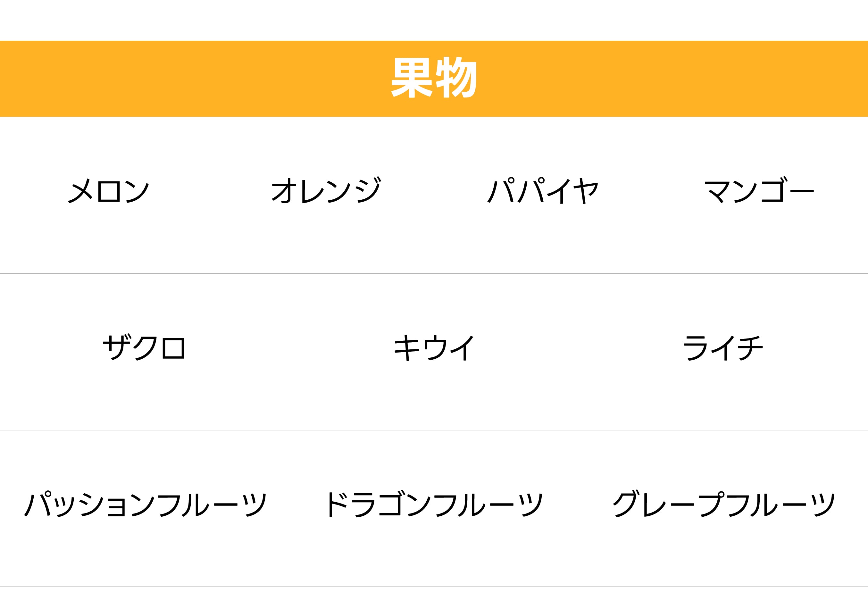
Task: Choose the grapefruit word in the bottom row
Action: (x=724, y=504)
